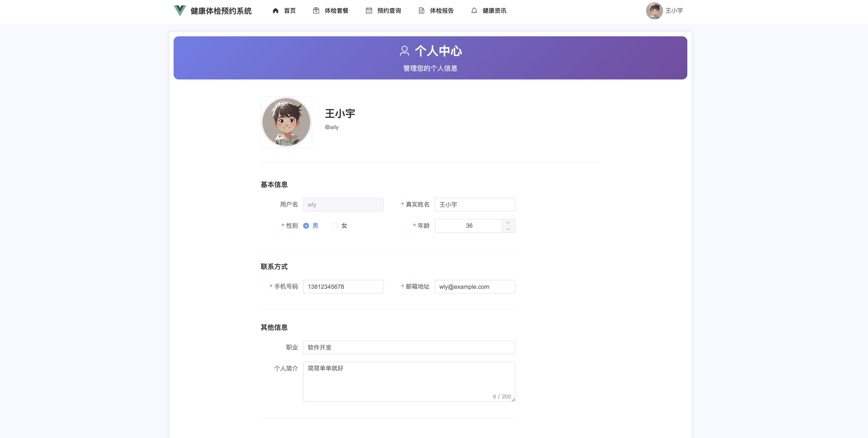This screenshot has height=438, width=868.
Task: Click the home icon in navbar
Action: [x=276, y=11]
